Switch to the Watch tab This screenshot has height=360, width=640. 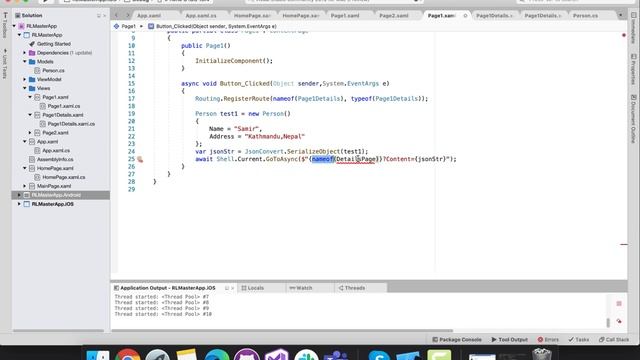(x=301, y=288)
